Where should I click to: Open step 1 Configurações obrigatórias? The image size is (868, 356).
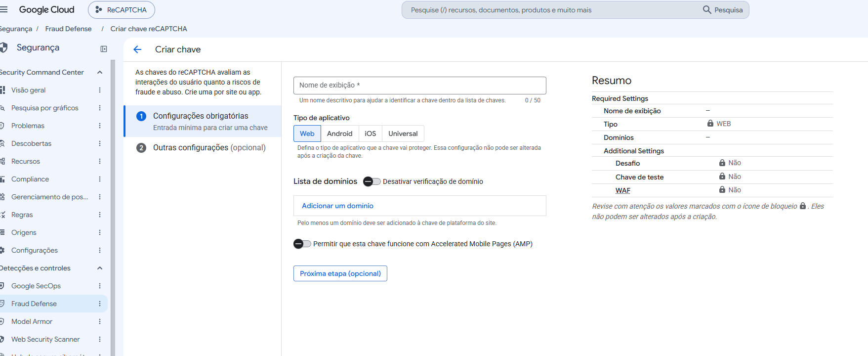[203, 121]
